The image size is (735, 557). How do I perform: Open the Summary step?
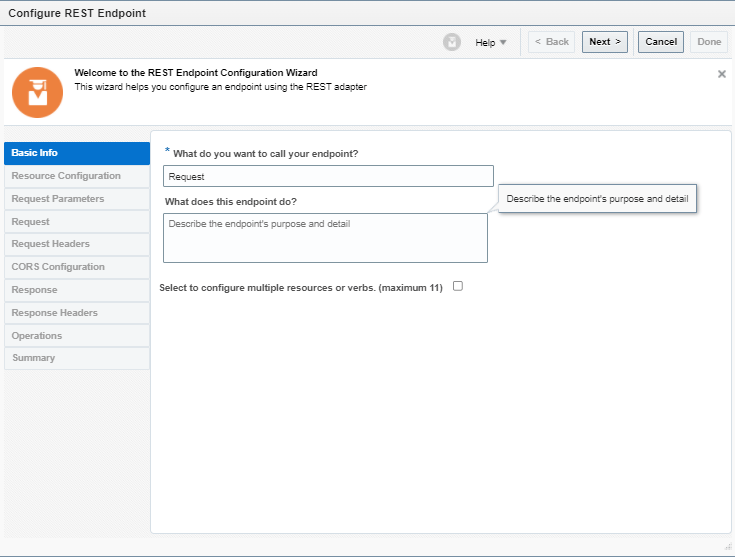pyautogui.click(x=77, y=358)
